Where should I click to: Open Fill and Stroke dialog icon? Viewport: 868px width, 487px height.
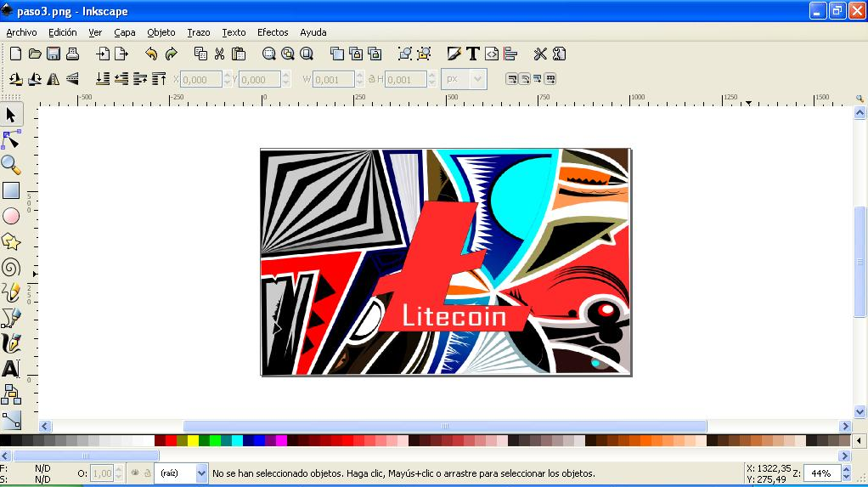pyautogui.click(x=454, y=54)
